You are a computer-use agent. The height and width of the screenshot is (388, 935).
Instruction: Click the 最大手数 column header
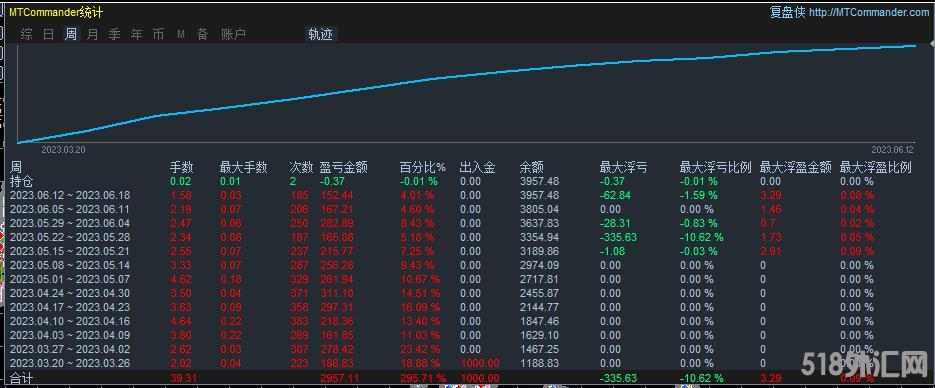(x=243, y=168)
